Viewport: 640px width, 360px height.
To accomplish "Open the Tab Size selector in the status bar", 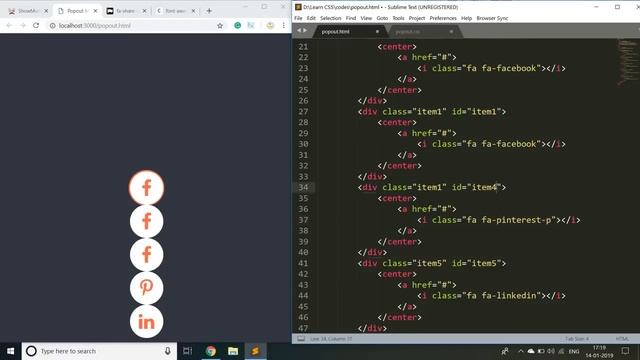I will tap(577, 339).
